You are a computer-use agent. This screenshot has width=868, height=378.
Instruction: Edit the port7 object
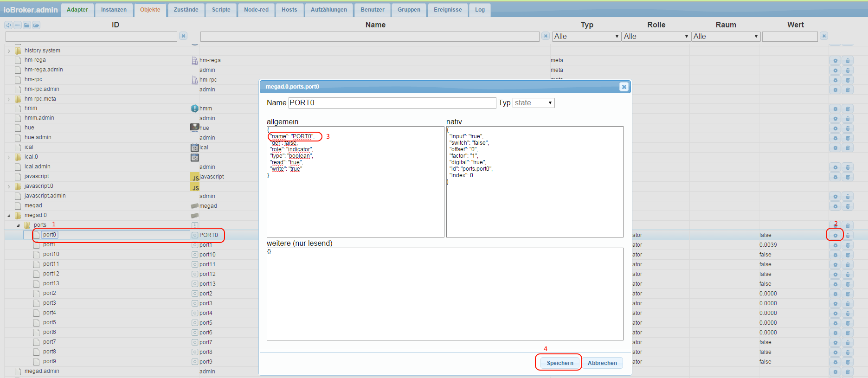(836, 343)
